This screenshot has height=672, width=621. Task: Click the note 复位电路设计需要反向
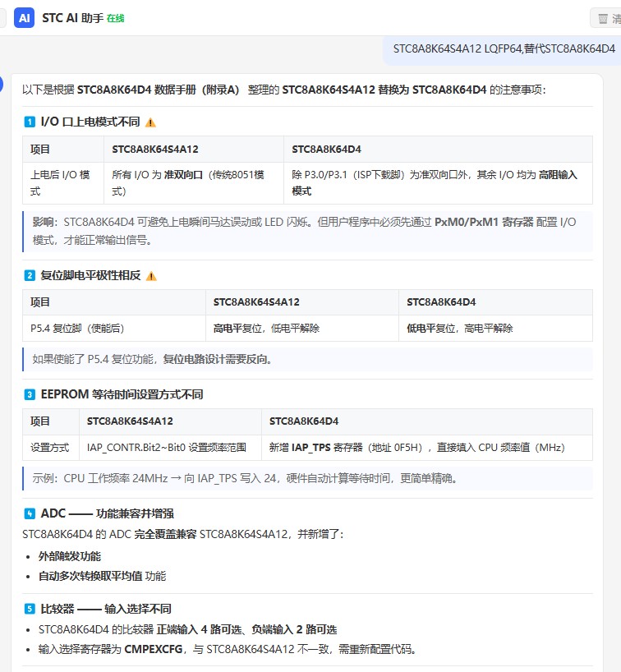(308, 359)
